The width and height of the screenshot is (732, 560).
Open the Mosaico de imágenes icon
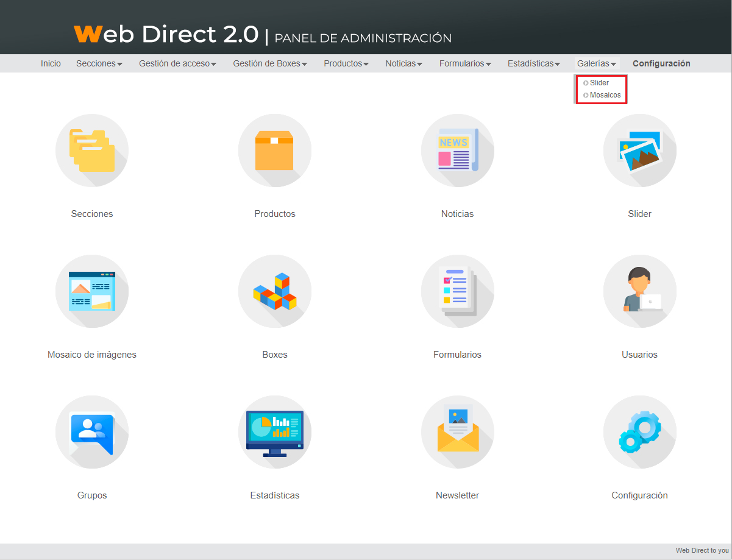pyautogui.click(x=92, y=291)
